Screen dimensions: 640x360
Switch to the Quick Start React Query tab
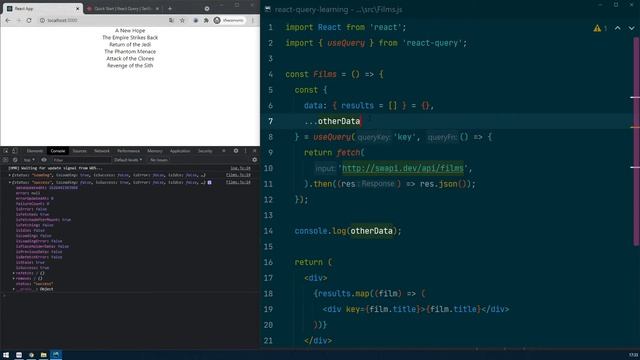click(122, 8)
